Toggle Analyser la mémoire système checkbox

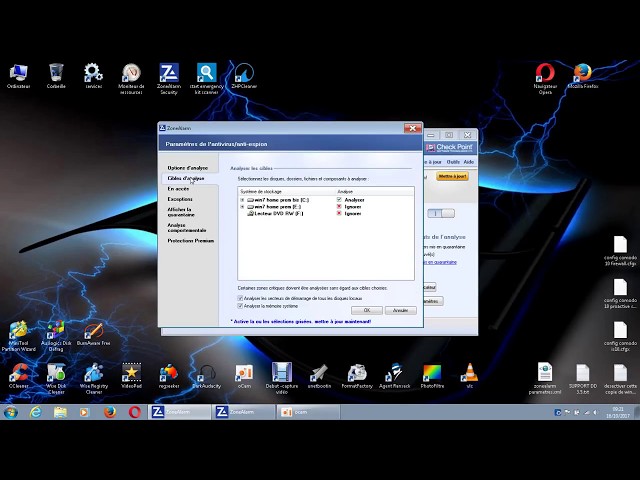(x=240, y=306)
